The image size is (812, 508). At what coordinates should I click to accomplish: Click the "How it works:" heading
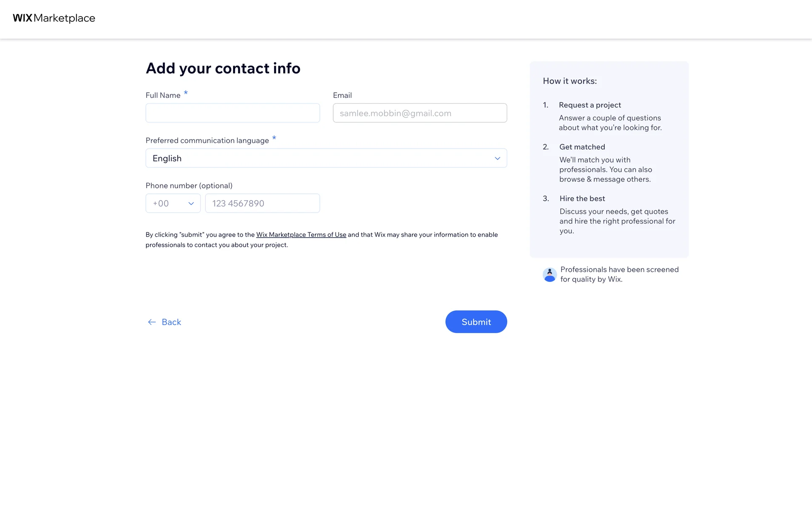click(x=570, y=81)
